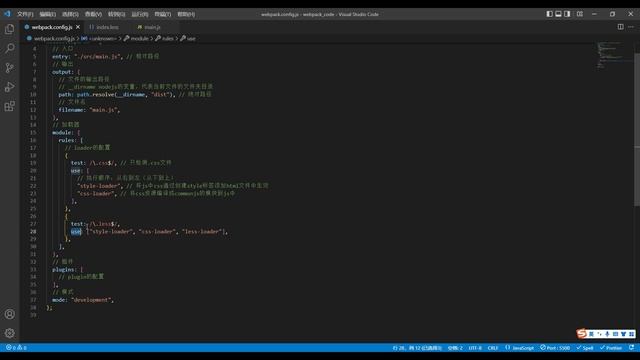Switch to the webpack.config.js tab
Viewport: 640px width, 360px height.
pos(52,27)
